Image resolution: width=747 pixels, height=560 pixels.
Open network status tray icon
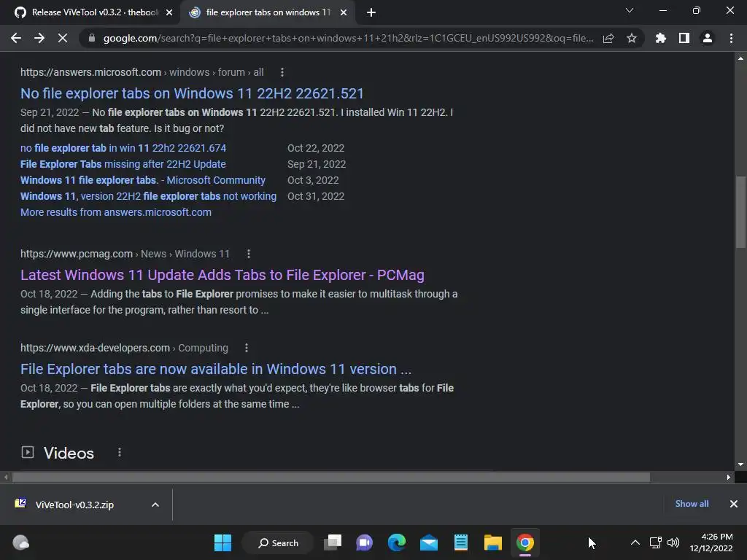click(x=656, y=542)
